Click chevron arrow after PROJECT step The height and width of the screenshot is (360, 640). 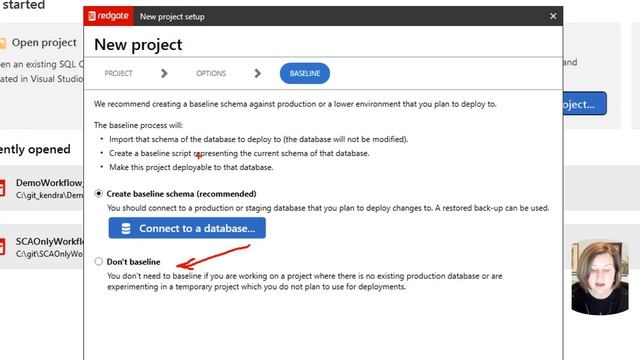point(164,73)
